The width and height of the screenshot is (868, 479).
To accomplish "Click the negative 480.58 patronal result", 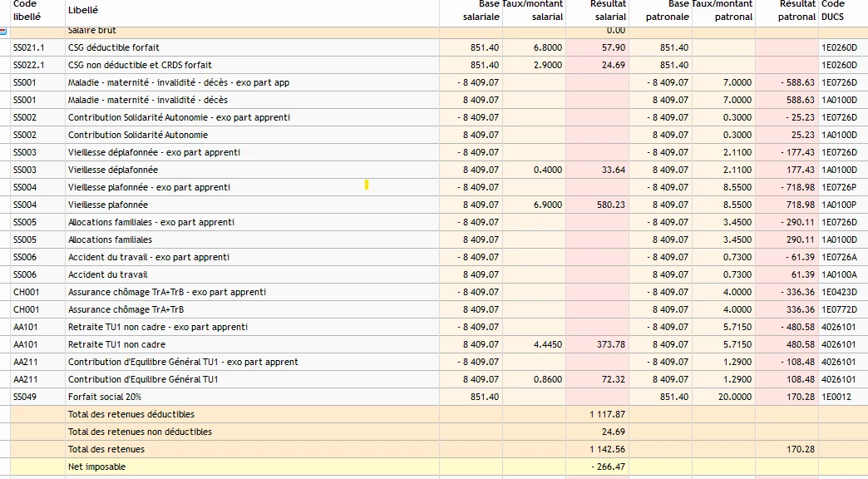I will point(797,327).
